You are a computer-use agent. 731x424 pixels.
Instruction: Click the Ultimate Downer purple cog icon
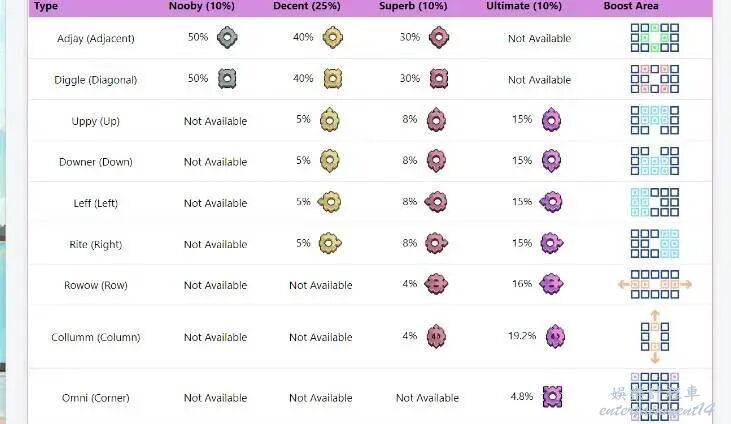click(x=551, y=161)
